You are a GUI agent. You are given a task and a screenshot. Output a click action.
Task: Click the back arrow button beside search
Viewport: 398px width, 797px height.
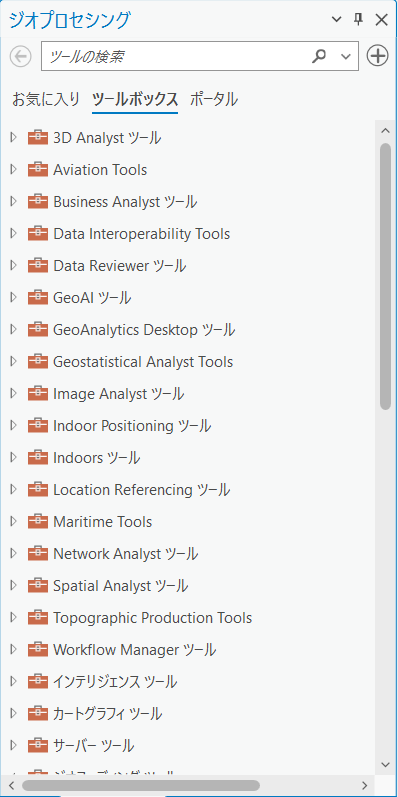coord(21,56)
